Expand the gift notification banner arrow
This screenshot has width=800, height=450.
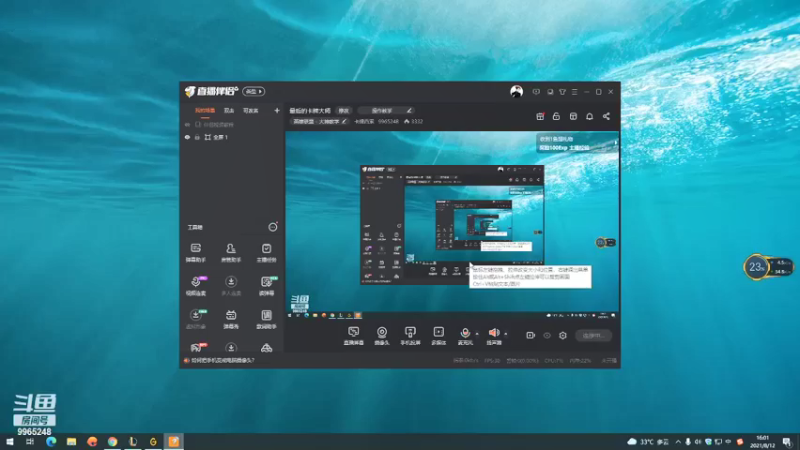tap(616, 143)
